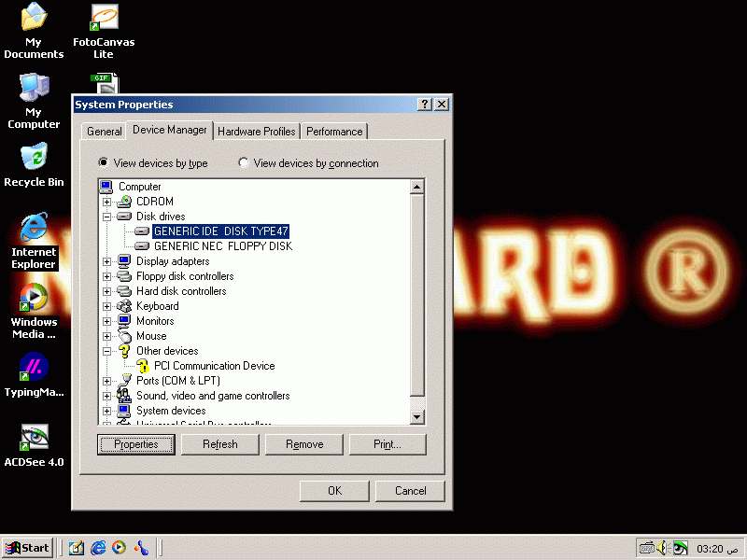Click the monitor icon next to Display adapters
Viewport: 747px width, 560px height.
coord(124,261)
